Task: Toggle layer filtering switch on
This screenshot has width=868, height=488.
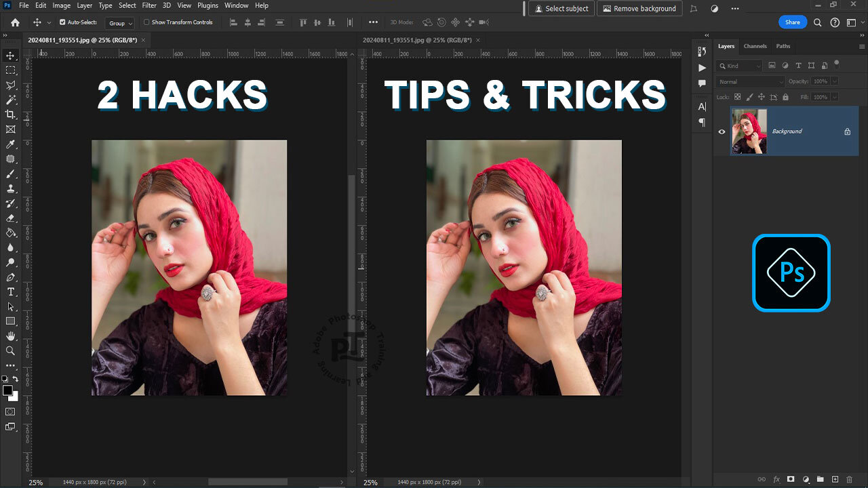Action: [x=837, y=64]
